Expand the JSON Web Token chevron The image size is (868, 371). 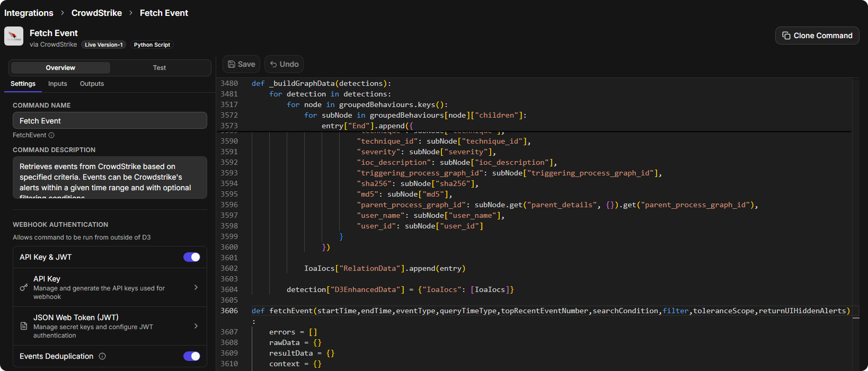(x=196, y=326)
